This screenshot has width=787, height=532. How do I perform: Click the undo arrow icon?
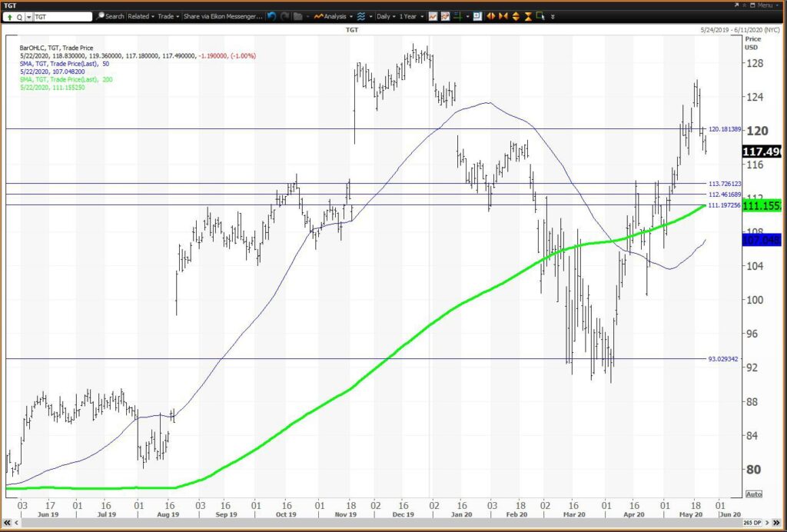coord(271,17)
